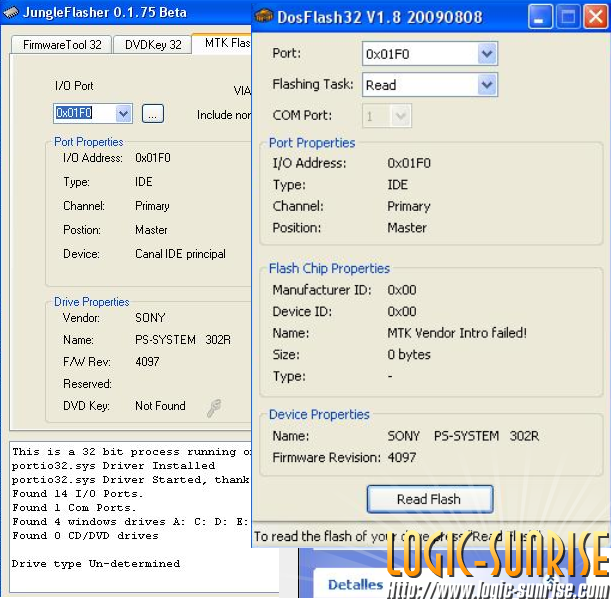
Task: Click the IDE Type value in JungleFlasher
Action: [144, 182]
